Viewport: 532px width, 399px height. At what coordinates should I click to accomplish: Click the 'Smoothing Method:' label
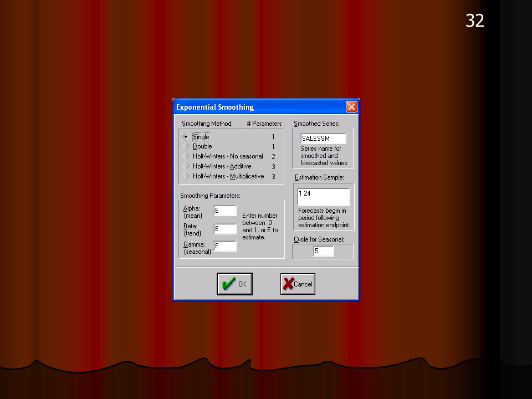click(x=207, y=124)
